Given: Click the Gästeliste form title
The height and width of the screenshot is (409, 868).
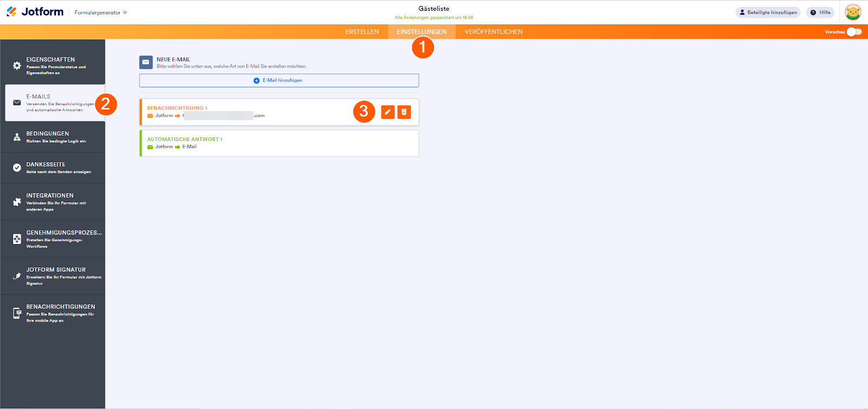Looking at the screenshot, I should pos(434,9).
